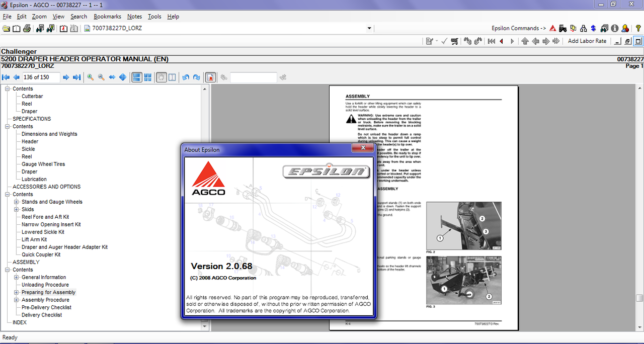
Task: Open the Tools menu
Action: click(x=154, y=16)
